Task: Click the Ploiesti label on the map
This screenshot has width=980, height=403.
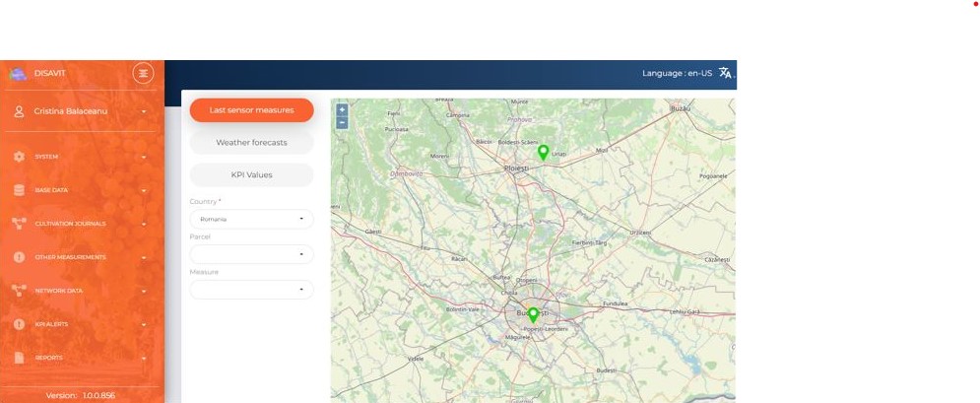Action: (516, 168)
